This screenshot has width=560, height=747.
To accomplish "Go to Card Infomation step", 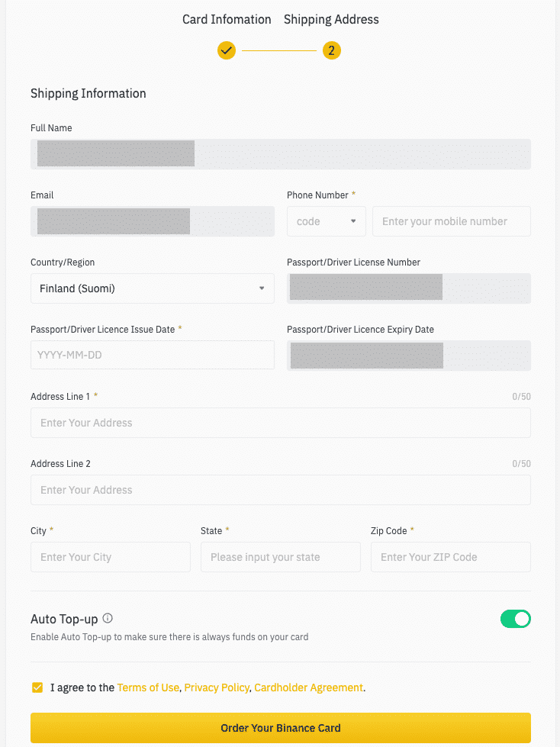I will click(227, 20).
